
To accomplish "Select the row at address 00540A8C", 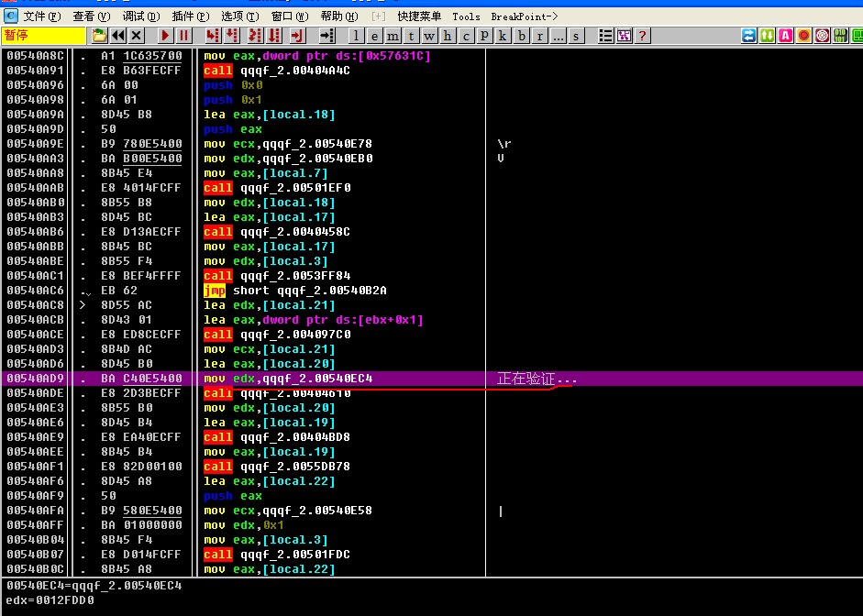I will pyautogui.click(x=431, y=56).
